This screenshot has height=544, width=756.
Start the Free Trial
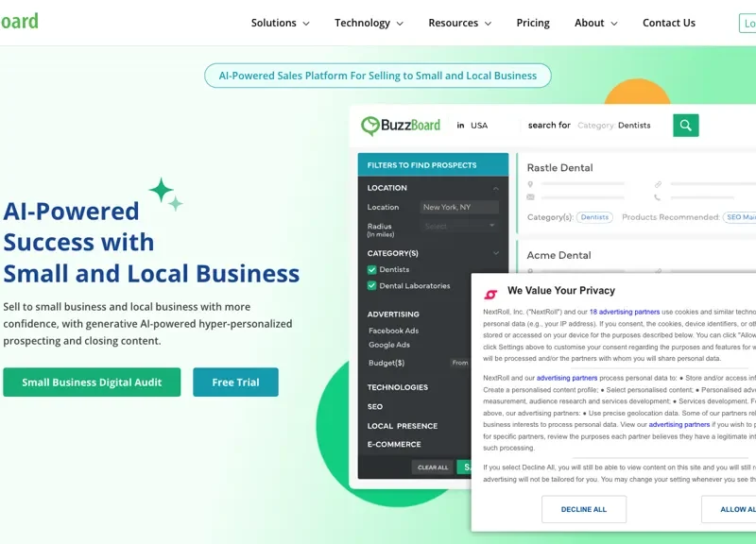(x=235, y=382)
